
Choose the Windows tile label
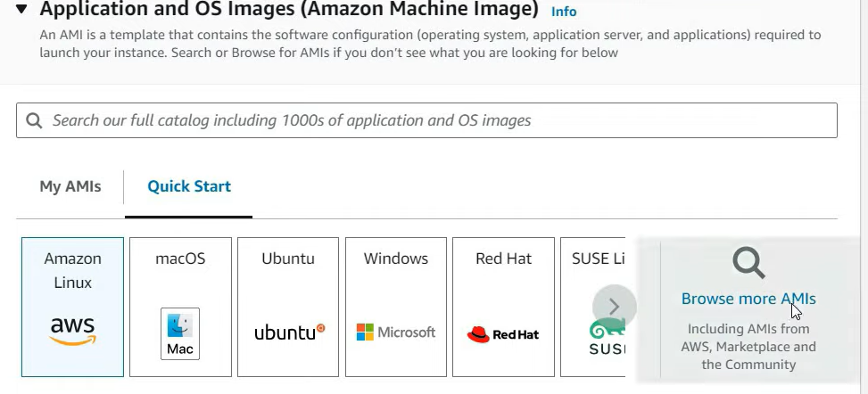396,259
